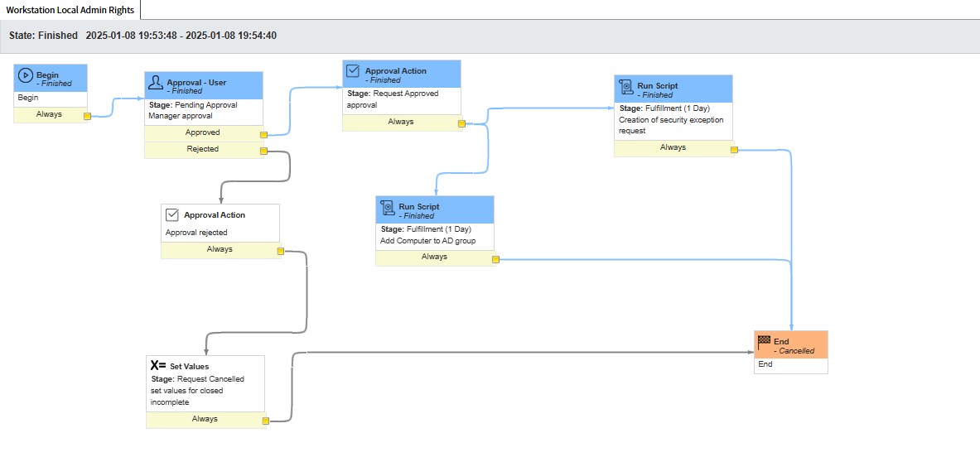Click 'Creation of security exception' text
Image resolution: width=980 pixels, height=457 pixels.
click(x=671, y=120)
